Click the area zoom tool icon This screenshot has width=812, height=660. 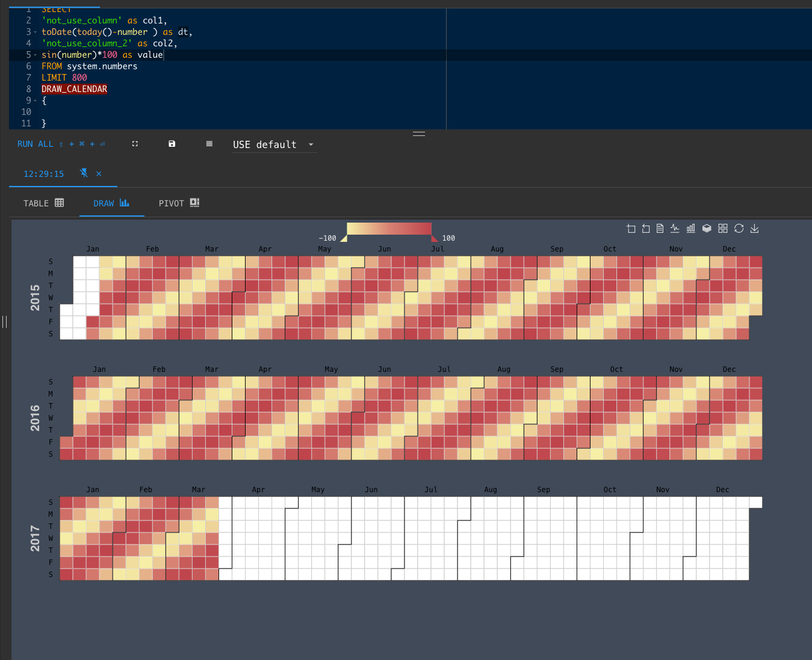click(631, 229)
